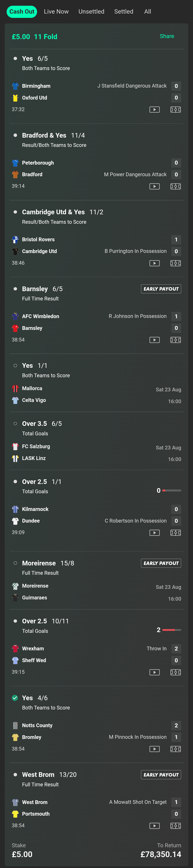Image resolution: width=193 pixels, height=868 pixels.
Task: Tap Early Payout badge on Moreirense selection
Action: tap(161, 563)
